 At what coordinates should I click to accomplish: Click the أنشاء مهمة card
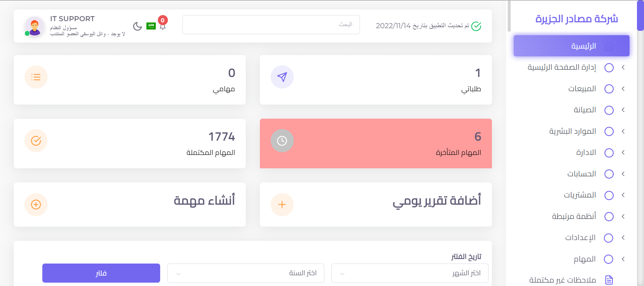[x=130, y=205]
